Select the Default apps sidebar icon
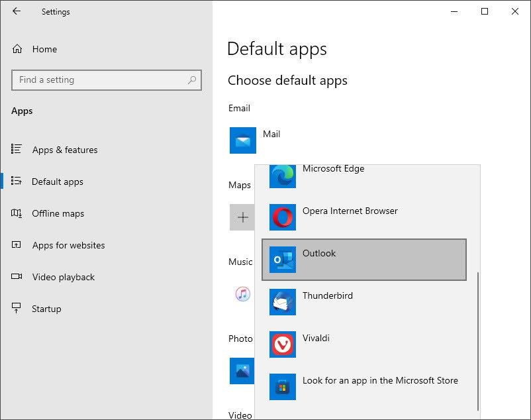This screenshot has width=531, height=420. 17,181
